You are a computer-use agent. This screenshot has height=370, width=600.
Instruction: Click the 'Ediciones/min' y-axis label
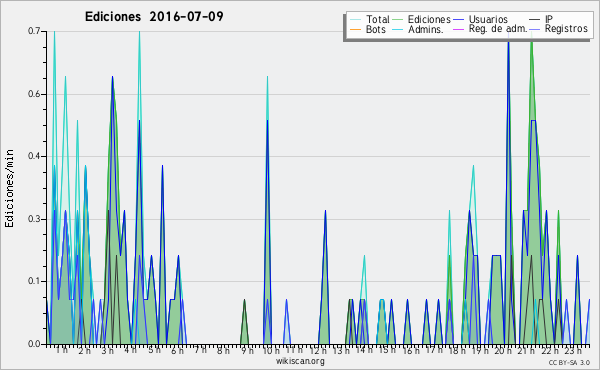(9, 188)
